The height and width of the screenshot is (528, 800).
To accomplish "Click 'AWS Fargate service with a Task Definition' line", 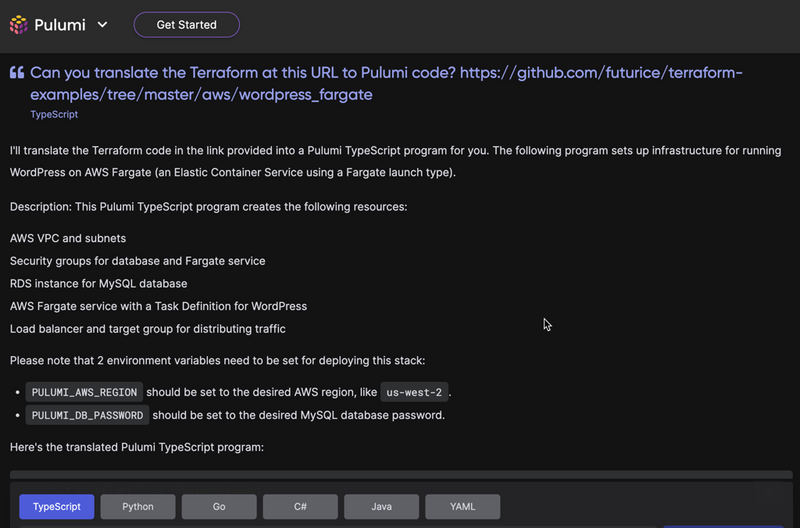I will (158, 306).
